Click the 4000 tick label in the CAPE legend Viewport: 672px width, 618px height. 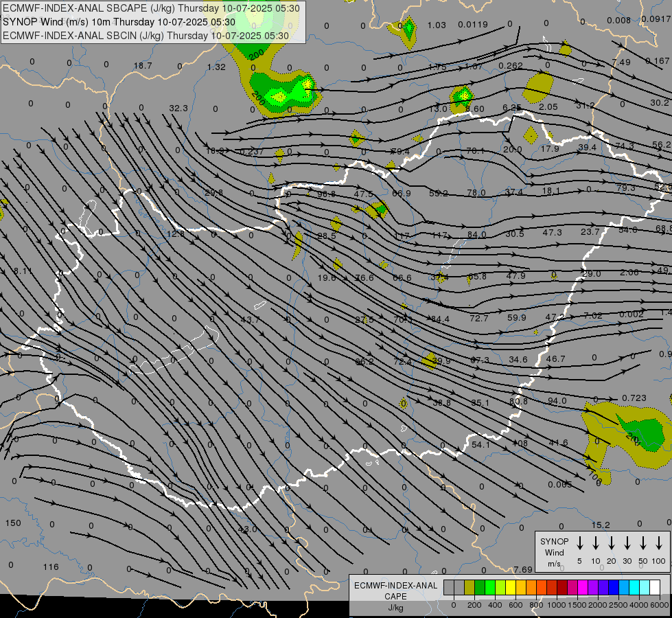click(x=639, y=605)
